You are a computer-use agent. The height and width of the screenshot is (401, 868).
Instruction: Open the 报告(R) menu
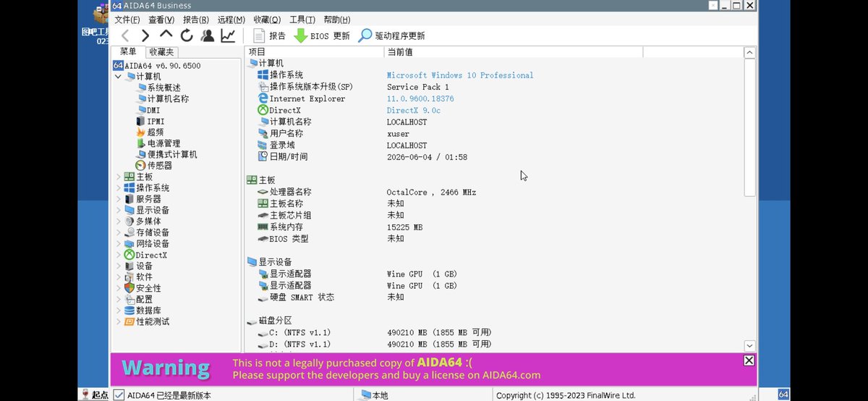click(196, 20)
